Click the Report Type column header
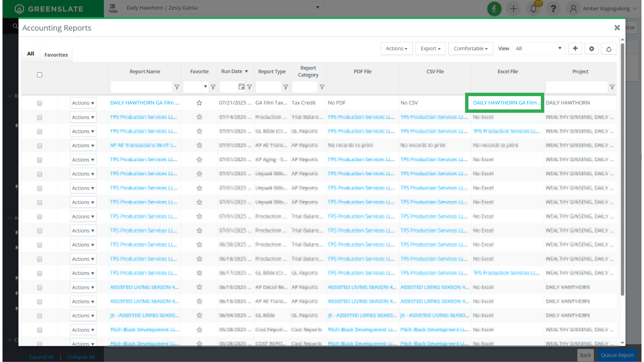The image size is (644, 362). pyautogui.click(x=272, y=71)
